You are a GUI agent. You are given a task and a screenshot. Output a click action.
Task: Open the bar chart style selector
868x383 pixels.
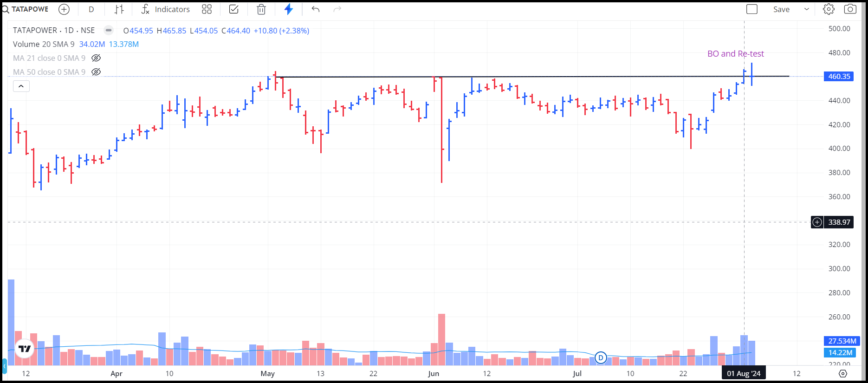click(119, 9)
